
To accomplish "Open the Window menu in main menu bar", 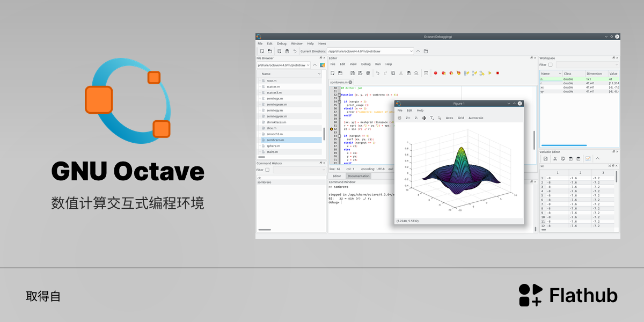I will 297,43.
